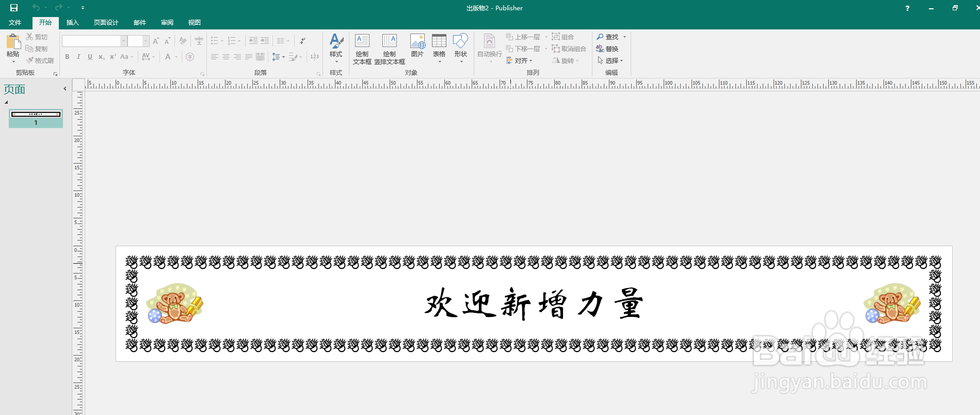The height and width of the screenshot is (415, 980).
Task: Switch to the Review (审阅) tab
Action: tap(167, 22)
